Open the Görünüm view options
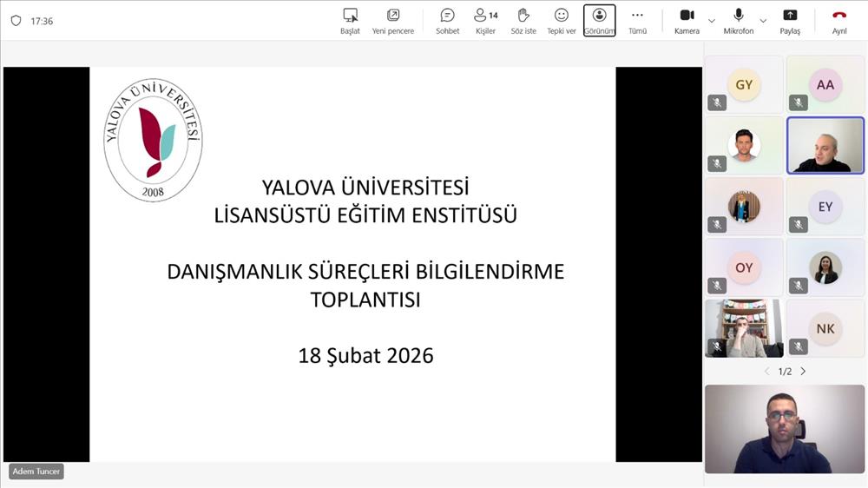This screenshot has height=488, width=868. coord(599,21)
